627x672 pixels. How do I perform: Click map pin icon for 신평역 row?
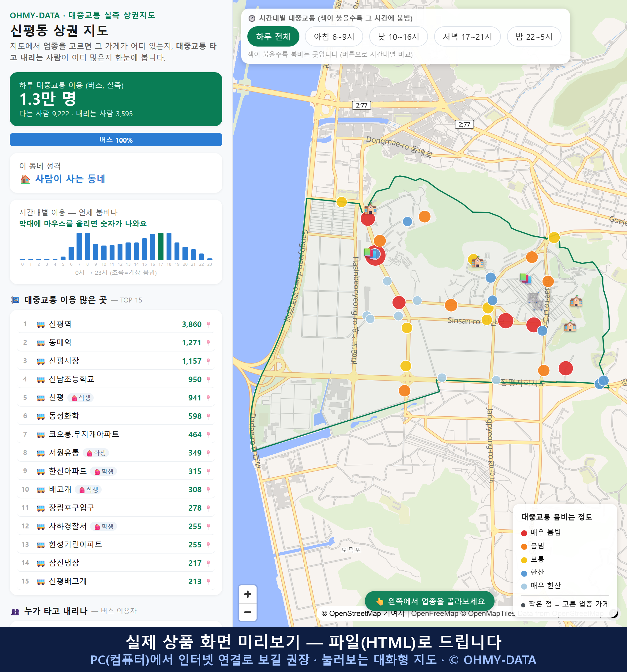(208, 324)
